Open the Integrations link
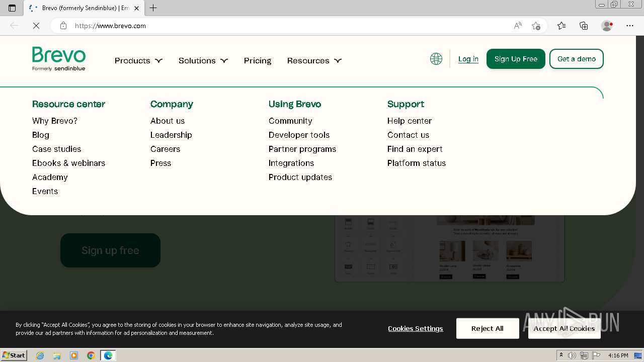This screenshot has width=644, height=362. pos(291,163)
